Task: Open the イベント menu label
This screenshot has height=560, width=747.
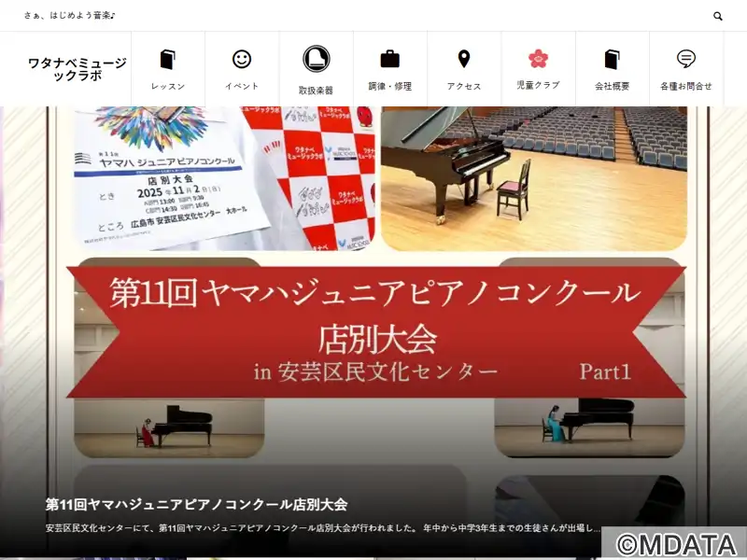Action: click(242, 86)
